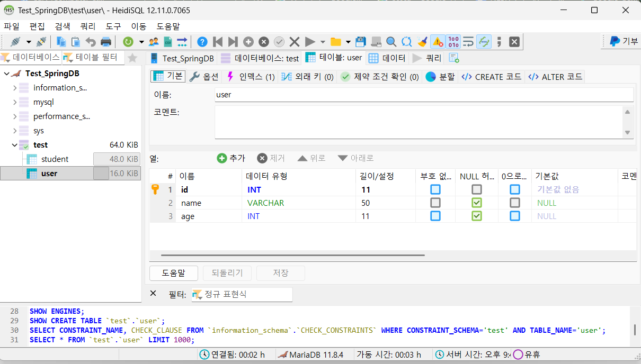Click the 도움말 button below column list
The image size is (641, 364).
pos(174,273)
